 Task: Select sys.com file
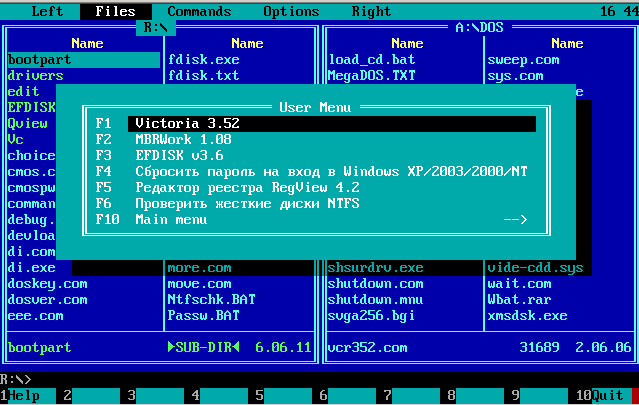516,76
